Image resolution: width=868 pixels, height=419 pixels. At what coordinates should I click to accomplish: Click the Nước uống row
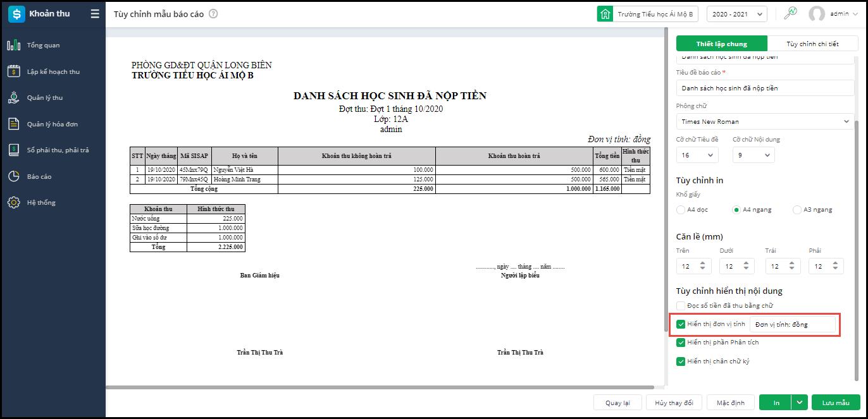pos(187,218)
